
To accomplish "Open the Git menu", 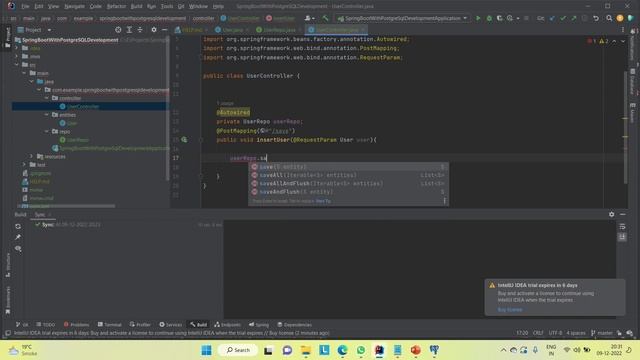I will point(181,6).
